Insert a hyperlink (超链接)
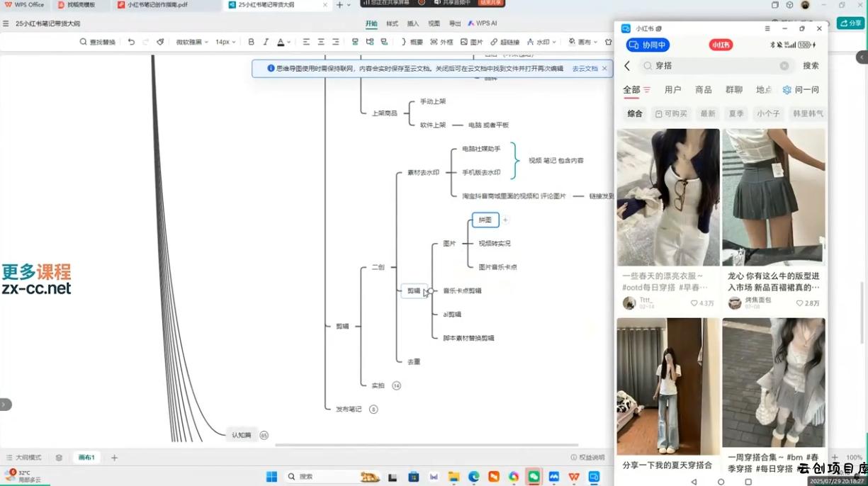This screenshot has width=868, height=486. coord(505,42)
